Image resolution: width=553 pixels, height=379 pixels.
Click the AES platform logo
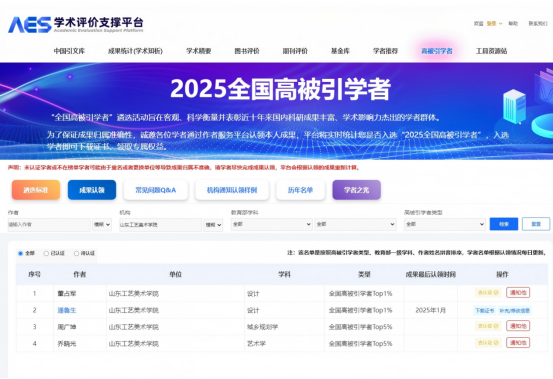(75, 24)
